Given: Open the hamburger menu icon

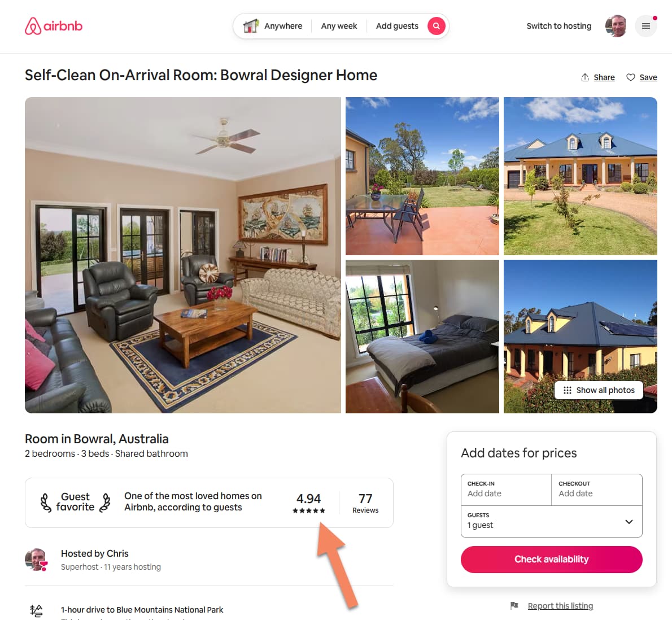Looking at the screenshot, I should [646, 26].
